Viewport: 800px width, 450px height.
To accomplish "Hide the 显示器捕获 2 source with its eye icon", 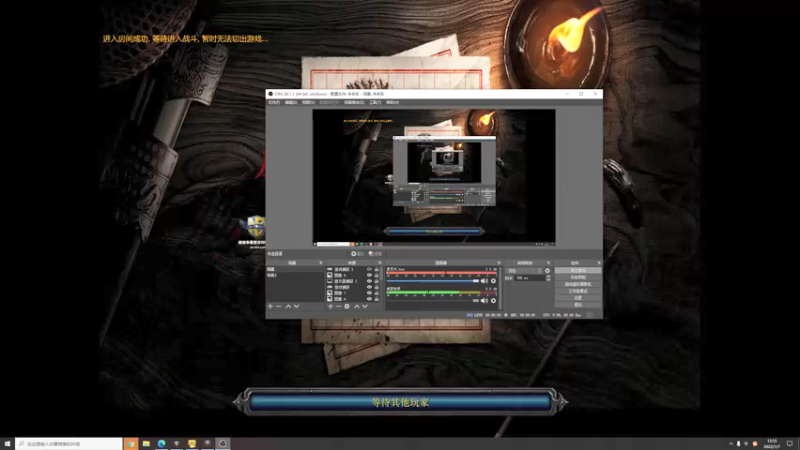I will [369, 281].
